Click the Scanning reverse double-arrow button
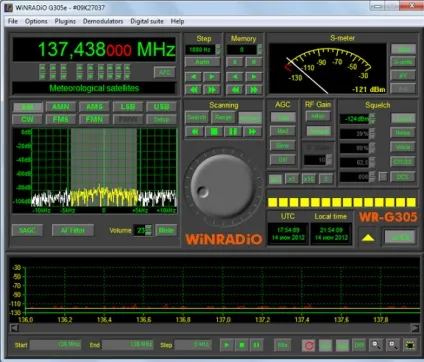Screen dimensions: 424x362 coord(195,132)
